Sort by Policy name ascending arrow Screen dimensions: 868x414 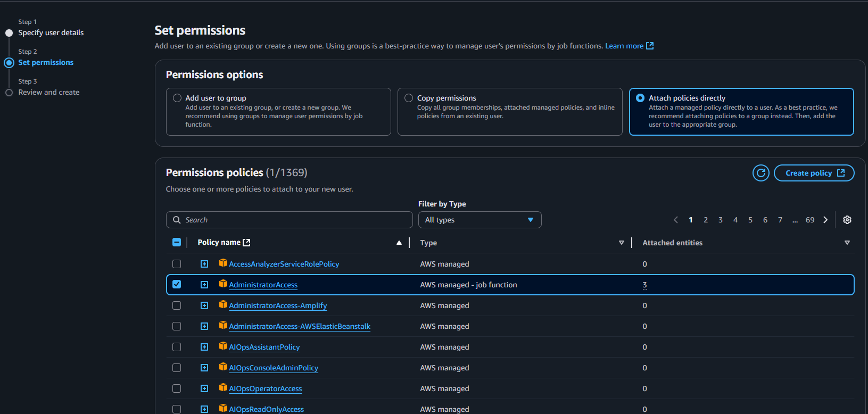(399, 243)
